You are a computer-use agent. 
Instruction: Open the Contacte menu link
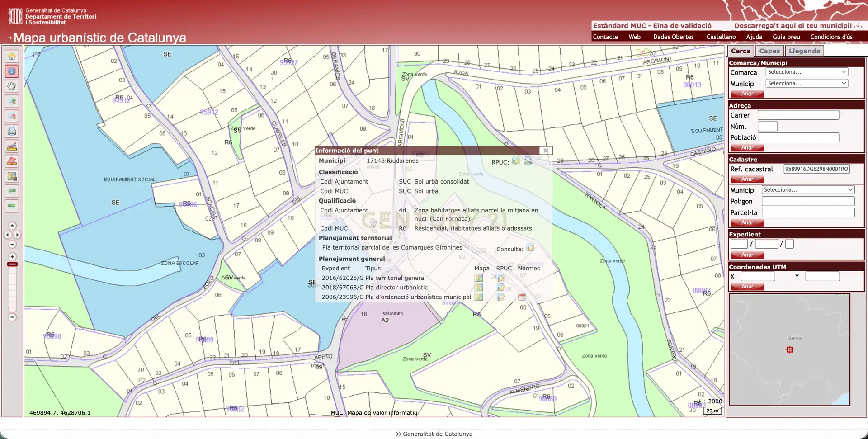click(605, 37)
